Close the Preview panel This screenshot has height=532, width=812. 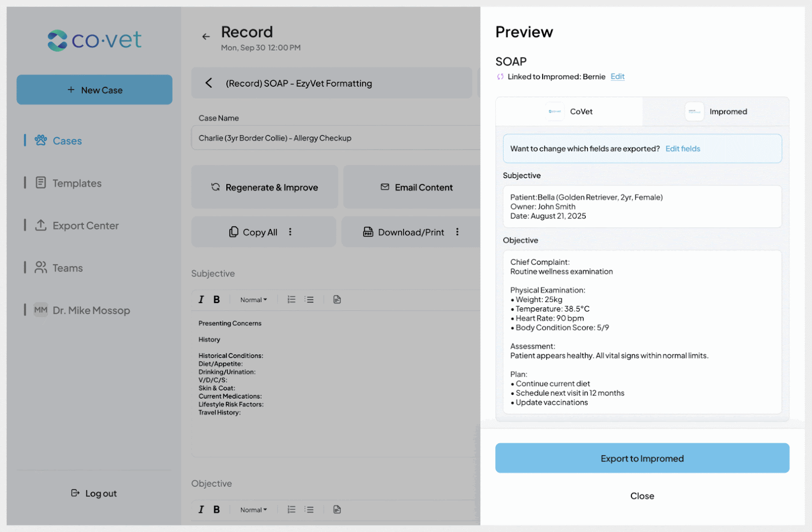(x=642, y=496)
